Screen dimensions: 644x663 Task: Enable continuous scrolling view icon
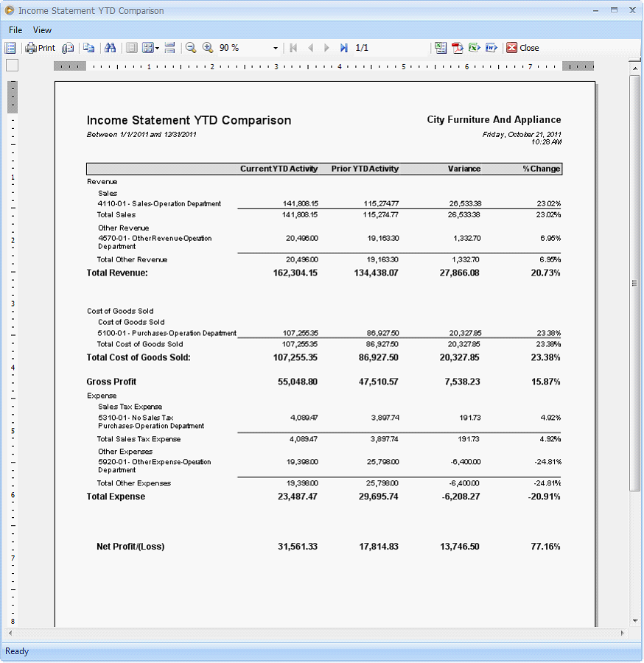[x=170, y=48]
